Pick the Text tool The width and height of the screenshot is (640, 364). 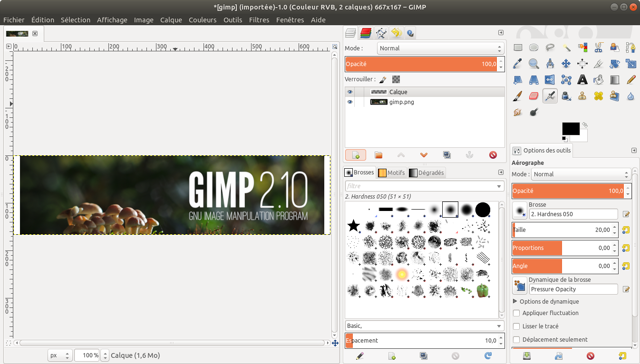coord(582,80)
